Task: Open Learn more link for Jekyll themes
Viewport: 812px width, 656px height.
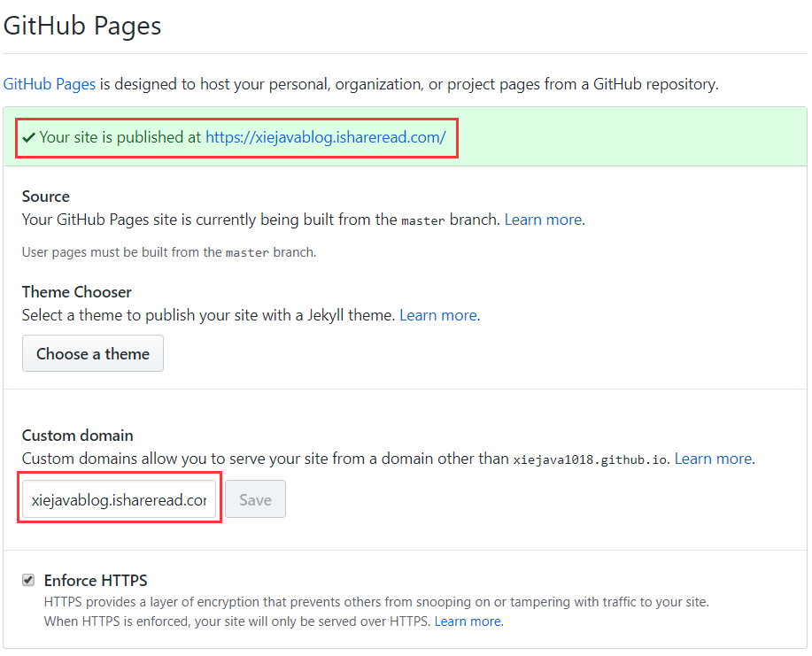Action: pos(438,315)
